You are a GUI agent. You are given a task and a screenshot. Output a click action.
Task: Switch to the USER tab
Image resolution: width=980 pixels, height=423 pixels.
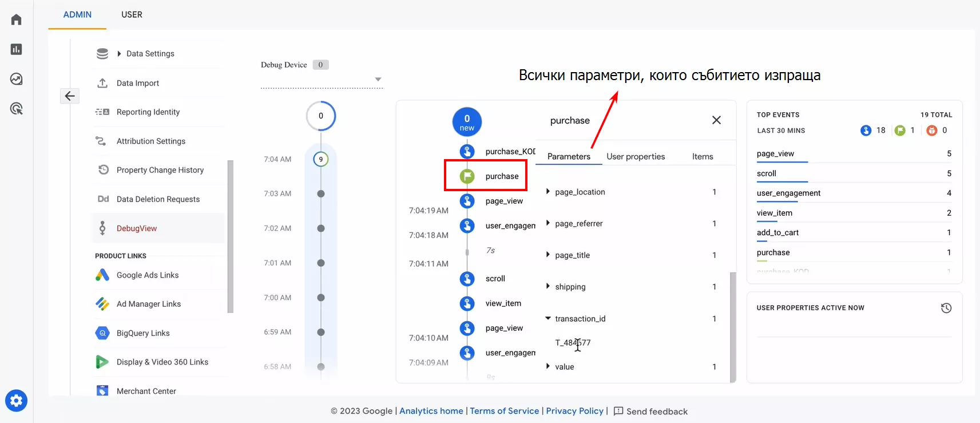click(x=132, y=15)
